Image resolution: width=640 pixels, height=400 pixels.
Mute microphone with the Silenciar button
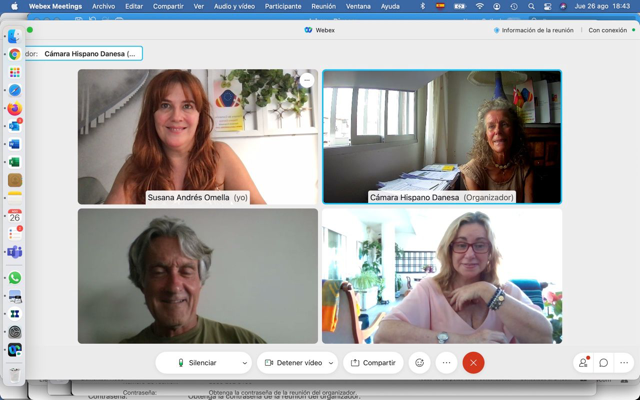pyautogui.click(x=198, y=362)
